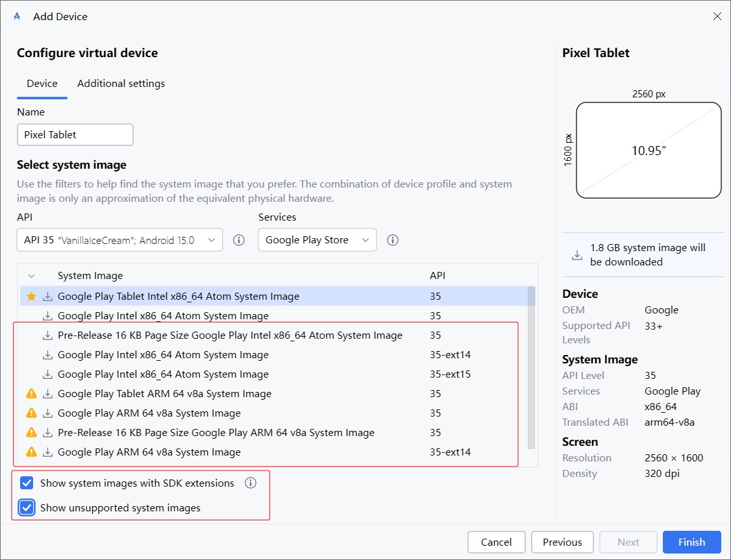Click the download icon beside 1.8 GB system image notice
Screen dimensions: 731x560
click(x=577, y=255)
